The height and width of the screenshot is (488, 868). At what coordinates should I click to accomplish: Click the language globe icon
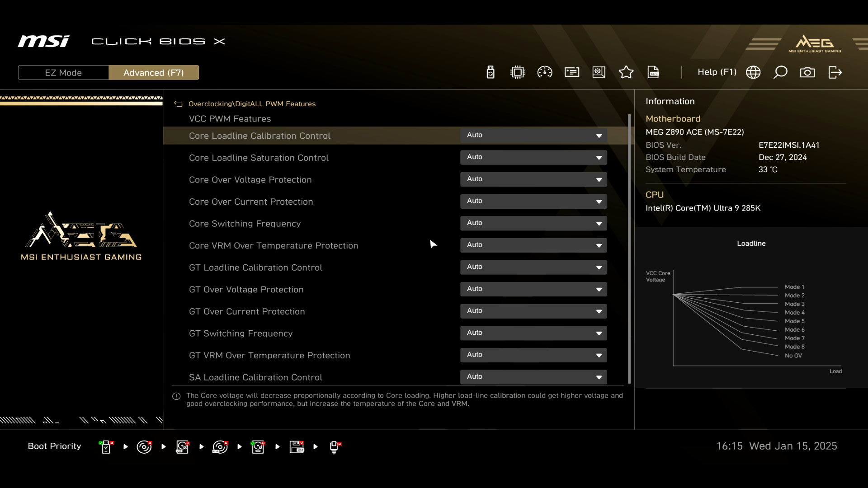coord(753,72)
